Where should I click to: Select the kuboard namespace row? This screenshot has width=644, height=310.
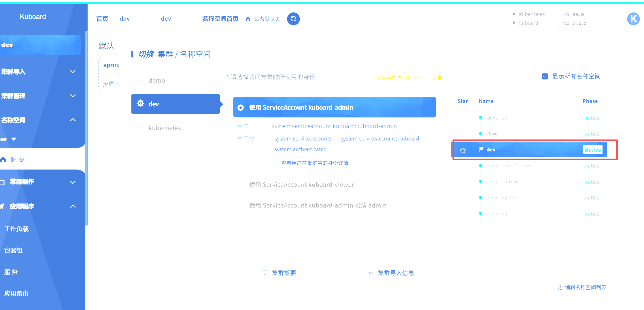point(529,214)
